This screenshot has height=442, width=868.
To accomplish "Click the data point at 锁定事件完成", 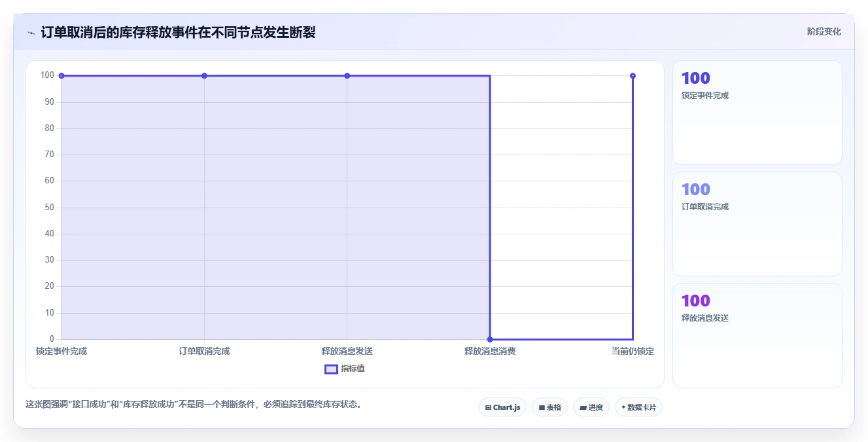I will pyautogui.click(x=61, y=76).
